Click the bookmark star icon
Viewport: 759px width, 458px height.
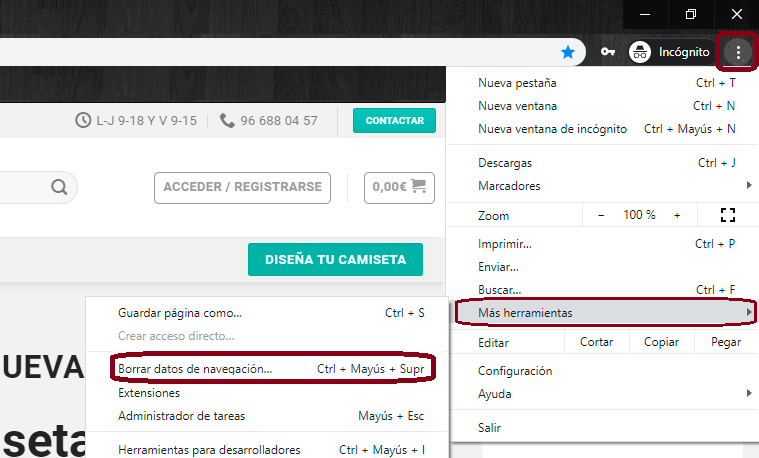pyautogui.click(x=568, y=52)
